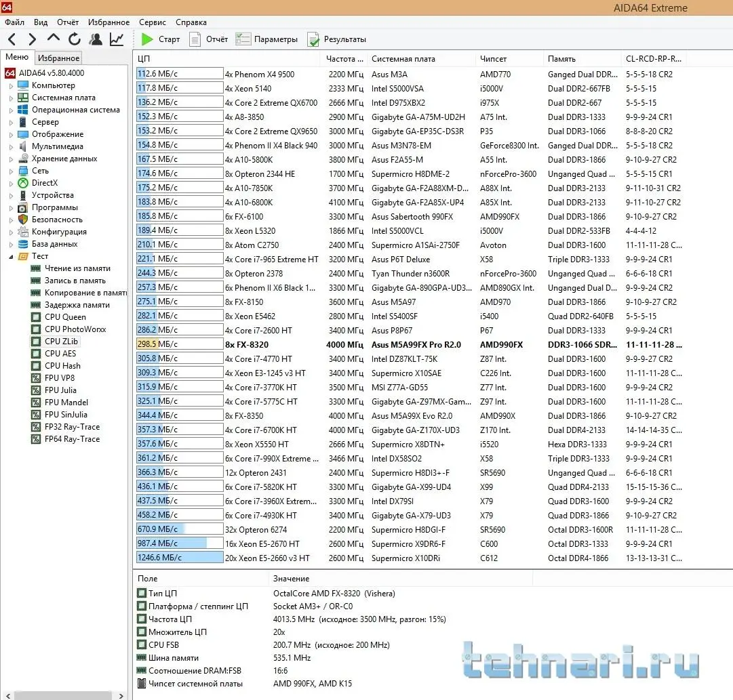Expand the Компьютер tree node
Viewport: 733px width, 700px height.
[x=12, y=86]
